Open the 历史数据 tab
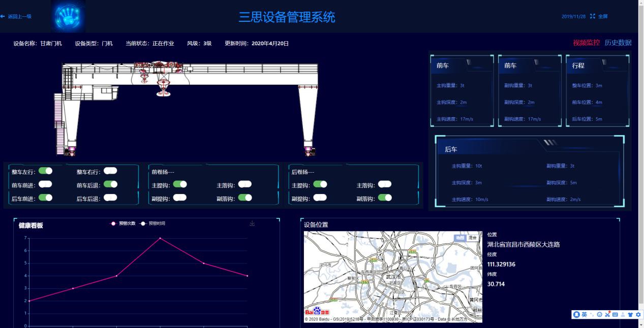644x328 pixels. tap(618, 43)
